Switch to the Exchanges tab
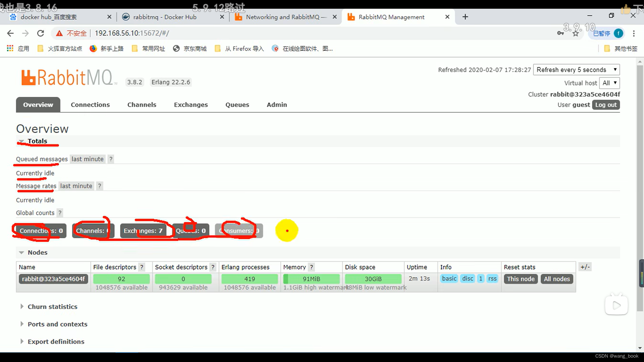 [x=191, y=105]
